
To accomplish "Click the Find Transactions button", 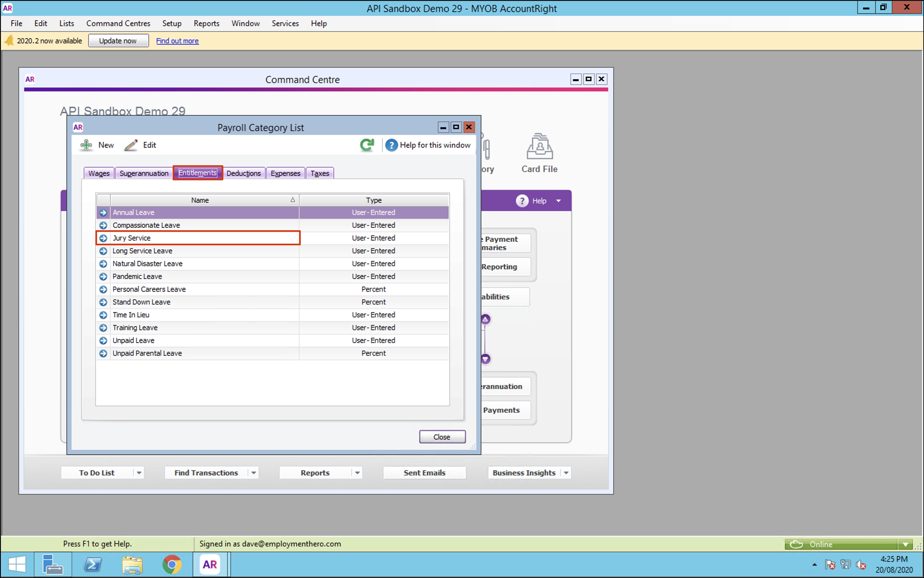I will (x=206, y=473).
